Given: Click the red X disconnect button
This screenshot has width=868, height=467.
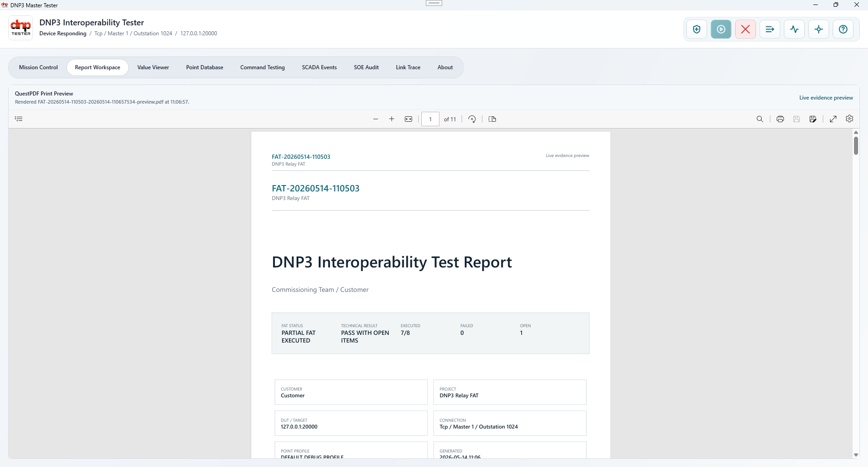Looking at the screenshot, I should point(745,29).
